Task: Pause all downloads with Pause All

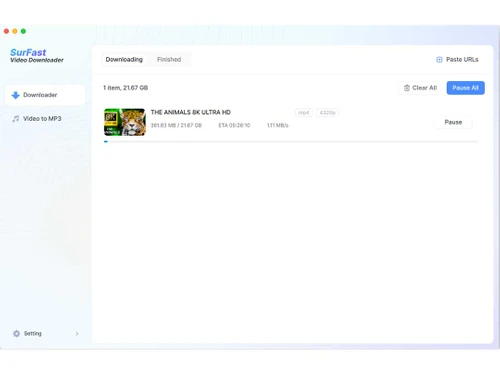Action: 465,88
